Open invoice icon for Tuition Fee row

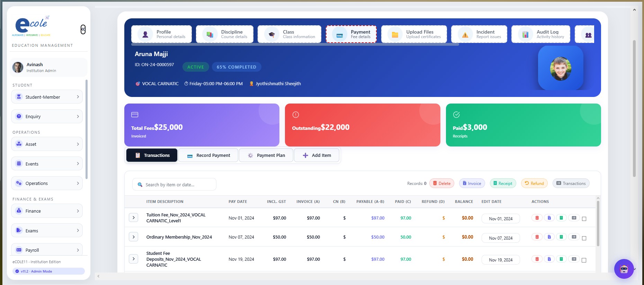pyautogui.click(x=549, y=218)
